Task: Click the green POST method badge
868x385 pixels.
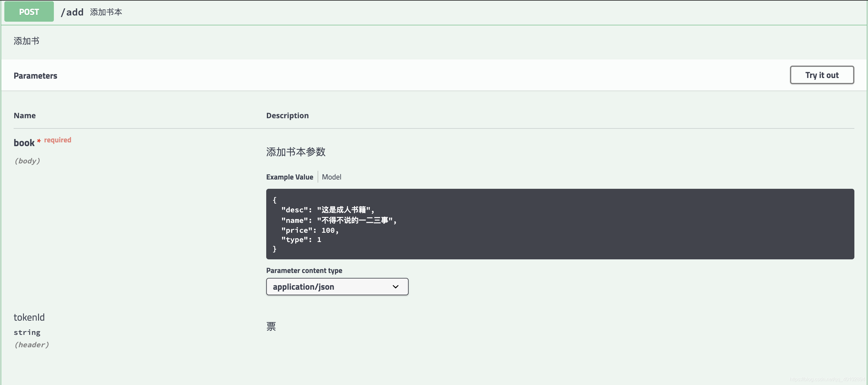Action: pos(29,12)
